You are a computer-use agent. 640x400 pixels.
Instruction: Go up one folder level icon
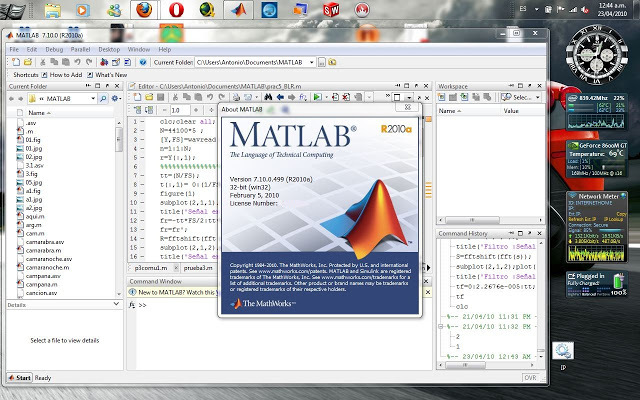point(332,62)
